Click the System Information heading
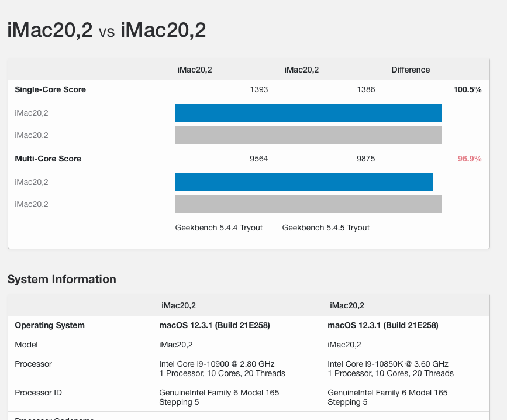Viewport: 507px width, 420px height. click(x=62, y=279)
